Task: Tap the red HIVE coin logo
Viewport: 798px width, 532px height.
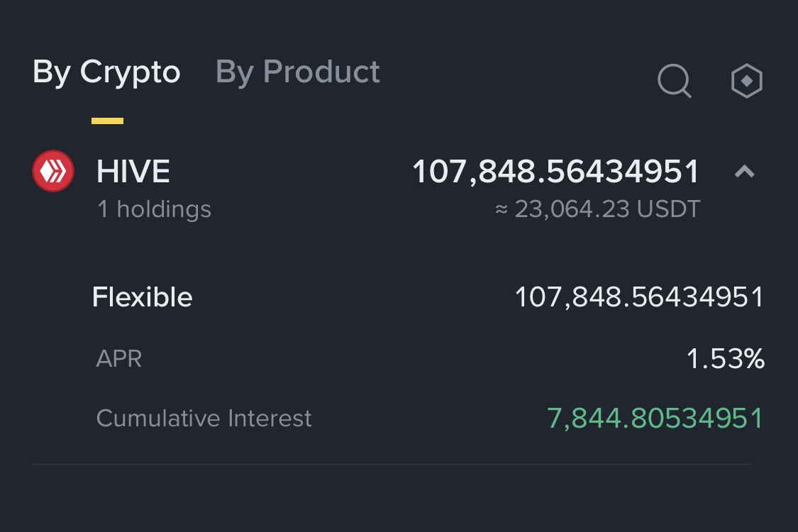Action: click(53, 171)
